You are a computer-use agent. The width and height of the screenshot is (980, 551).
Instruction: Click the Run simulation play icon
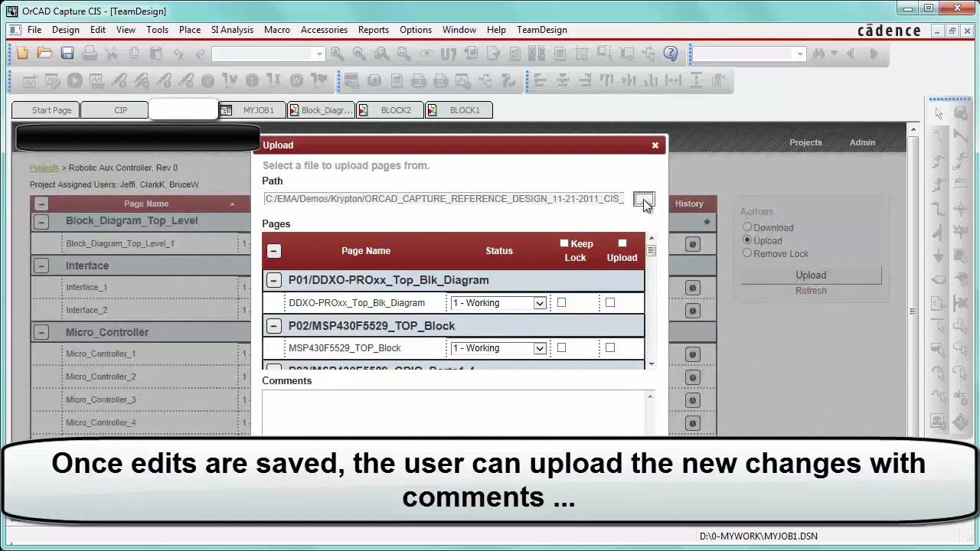point(74,80)
